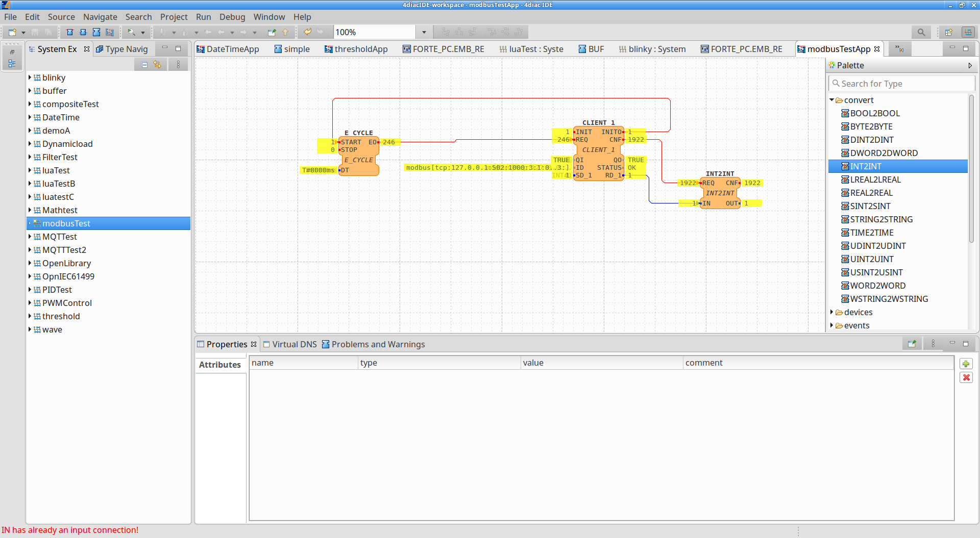980x538 pixels.
Task: Collapse the Palette with its arrow
Action: click(x=970, y=66)
